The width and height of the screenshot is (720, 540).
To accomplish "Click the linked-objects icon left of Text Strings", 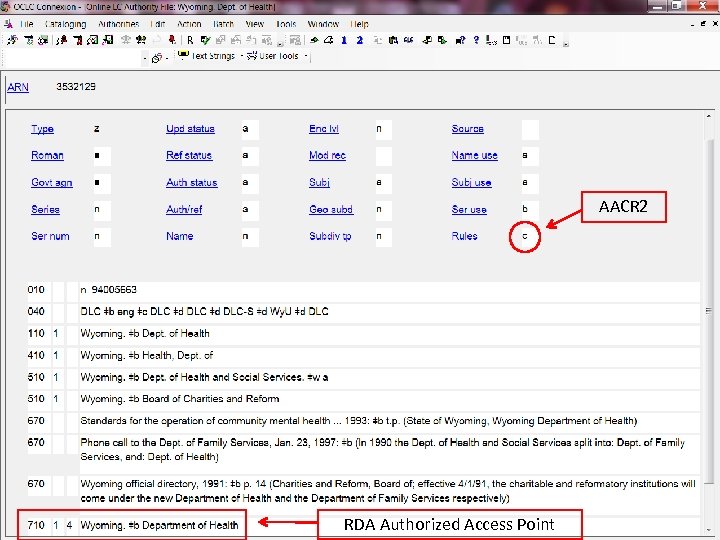I will coord(157,57).
